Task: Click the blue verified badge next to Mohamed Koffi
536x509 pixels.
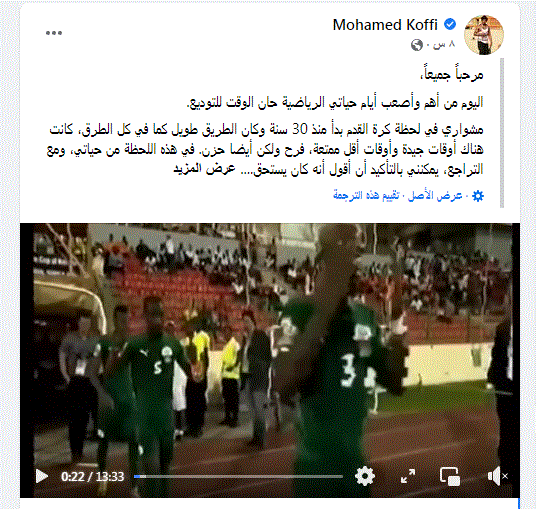Action: (x=450, y=24)
